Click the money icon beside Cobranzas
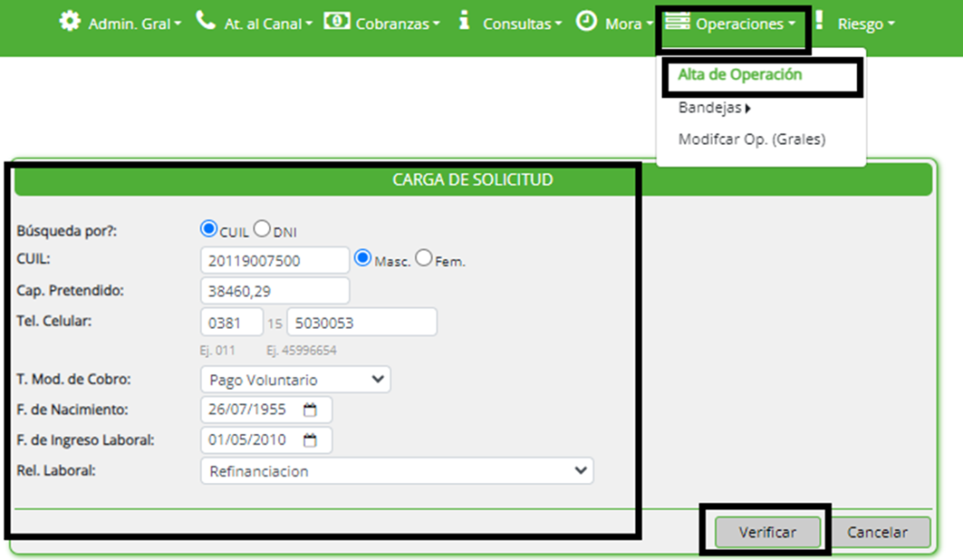The height and width of the screenshot is (560, 963). pyautogui.click(x=337, y=21)
